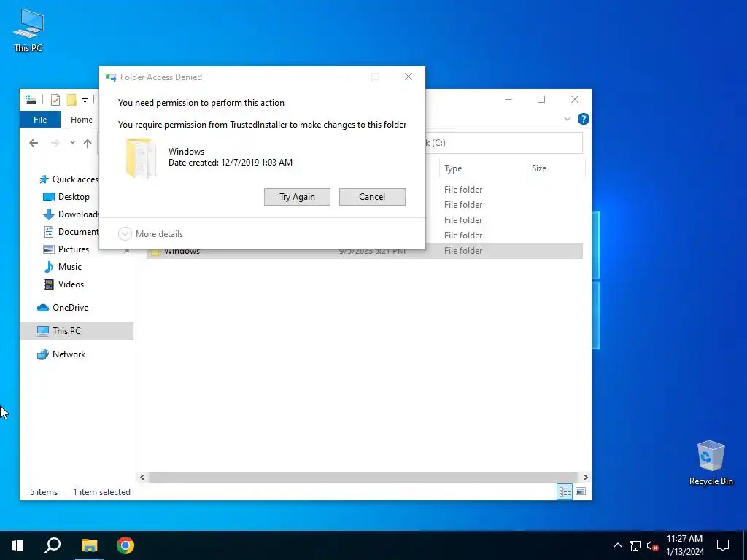Click the Properties quick access toolbar icon

55,99
